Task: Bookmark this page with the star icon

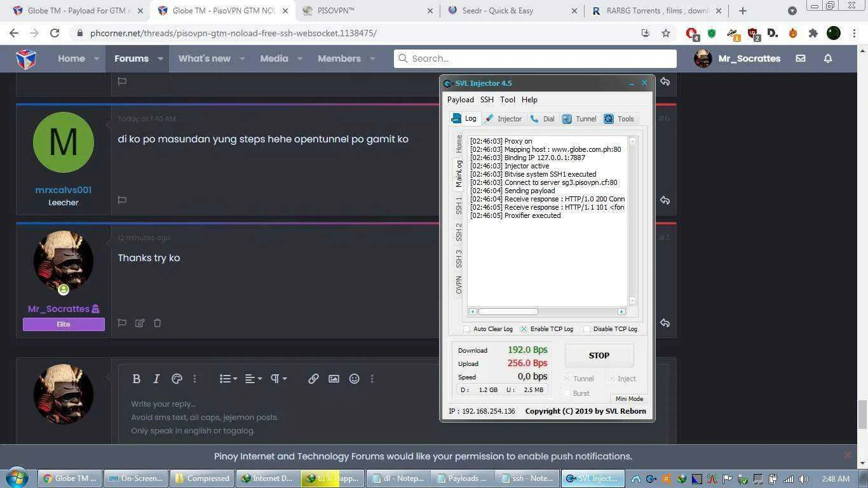Action: 665,33
